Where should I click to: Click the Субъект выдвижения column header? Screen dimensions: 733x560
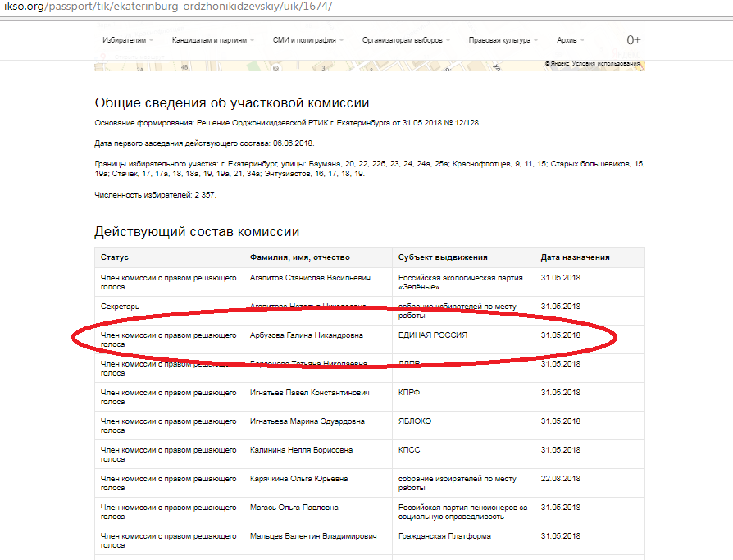[x=443, y=257]
